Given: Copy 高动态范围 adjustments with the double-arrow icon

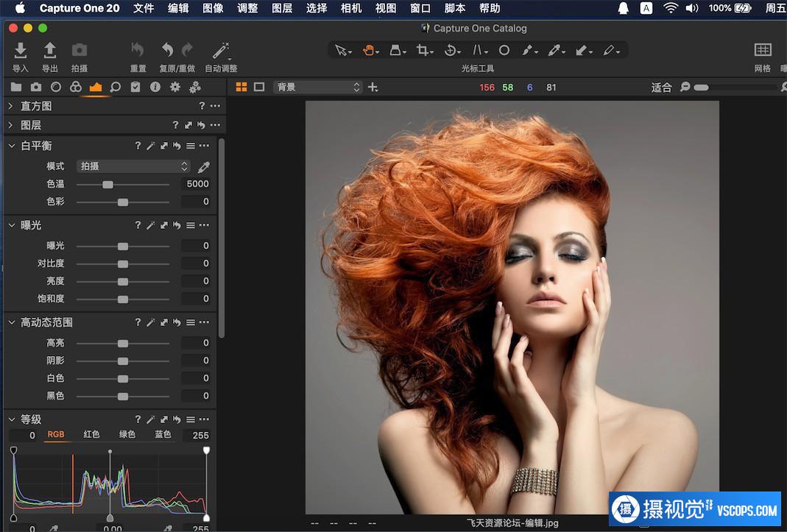Looking at the screenshot, I should click(x=163, y=322).
